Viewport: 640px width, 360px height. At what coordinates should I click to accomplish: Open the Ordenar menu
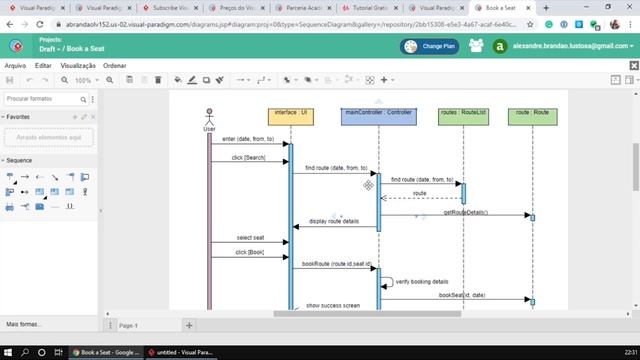115,66
